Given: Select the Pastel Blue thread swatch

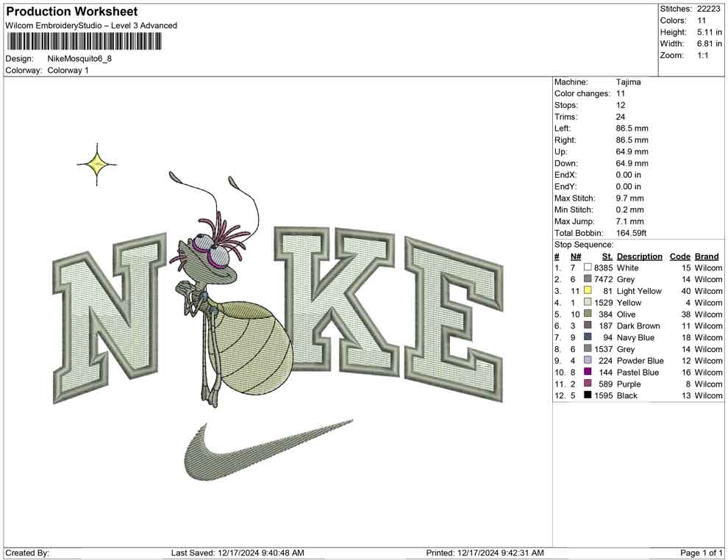Looking at the screenshot, I should tap(588, 372).
